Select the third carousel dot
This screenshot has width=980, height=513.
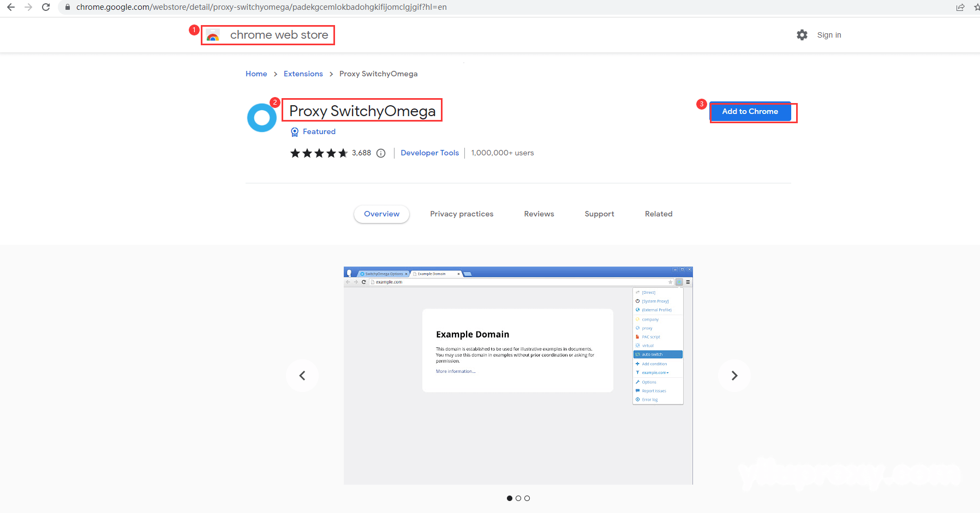(x=527, y=498)
